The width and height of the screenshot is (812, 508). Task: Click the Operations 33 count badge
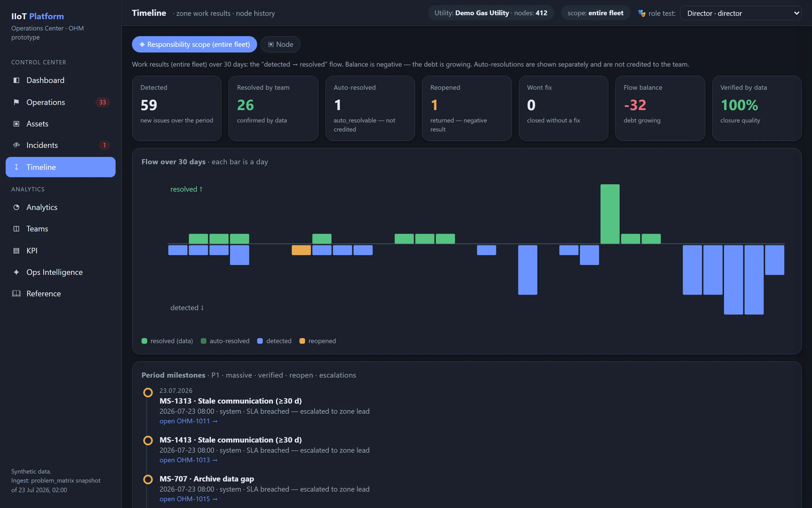click(x=102, y=102)
